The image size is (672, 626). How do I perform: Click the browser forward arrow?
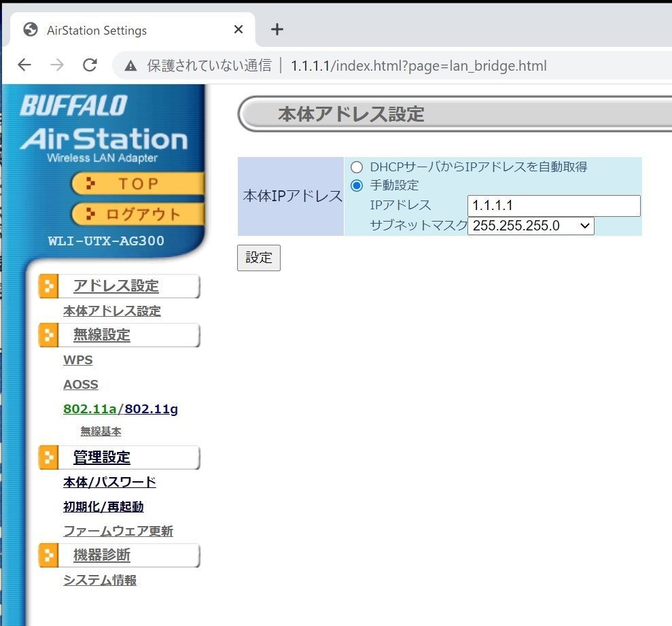pos(57,65)
